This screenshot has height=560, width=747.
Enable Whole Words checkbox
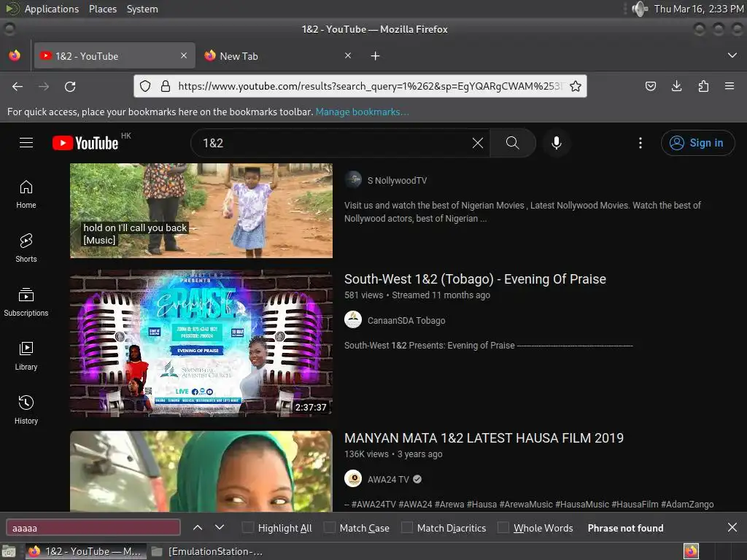pyautogui.click(x=503, y=528)
